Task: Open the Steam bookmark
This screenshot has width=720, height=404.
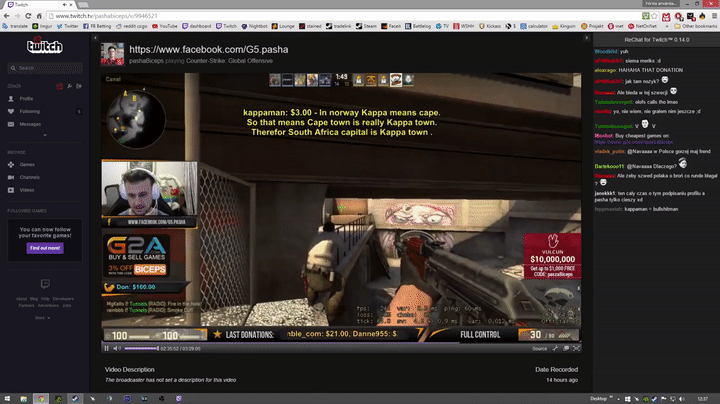Action: [x=366, y=26]
